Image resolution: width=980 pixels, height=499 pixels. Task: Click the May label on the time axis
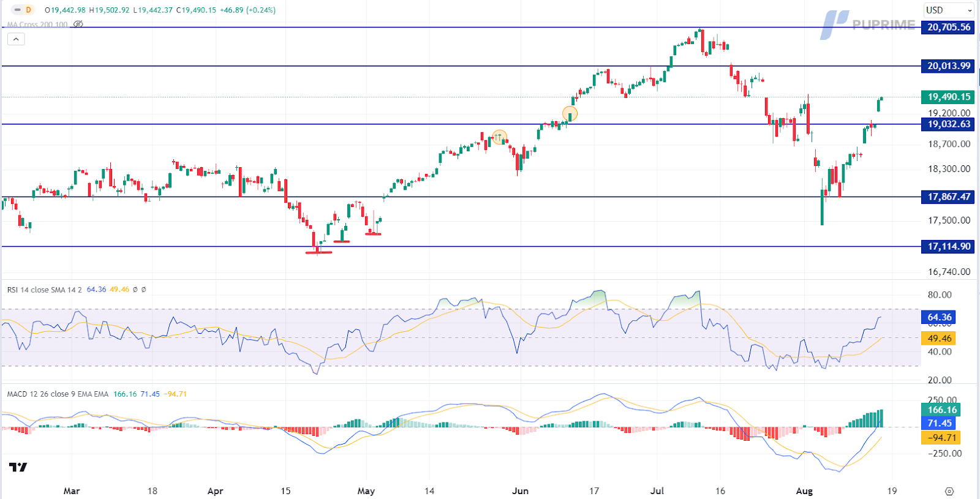[x=366, y=491]
